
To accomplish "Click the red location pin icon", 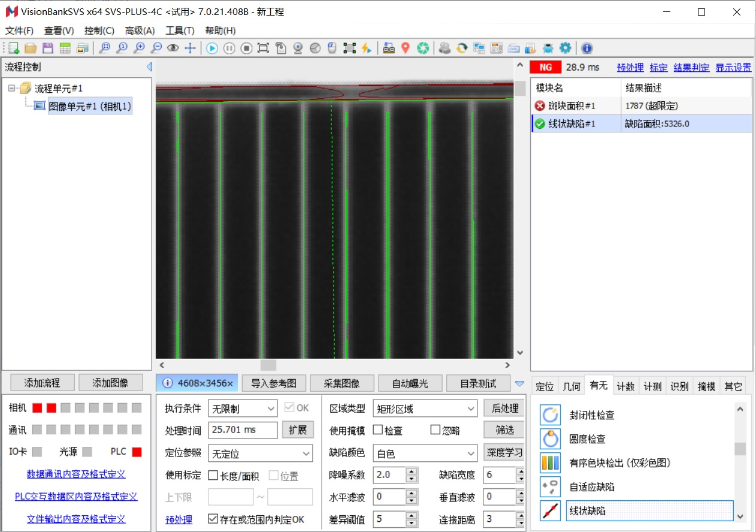I will tap(406, 49).
